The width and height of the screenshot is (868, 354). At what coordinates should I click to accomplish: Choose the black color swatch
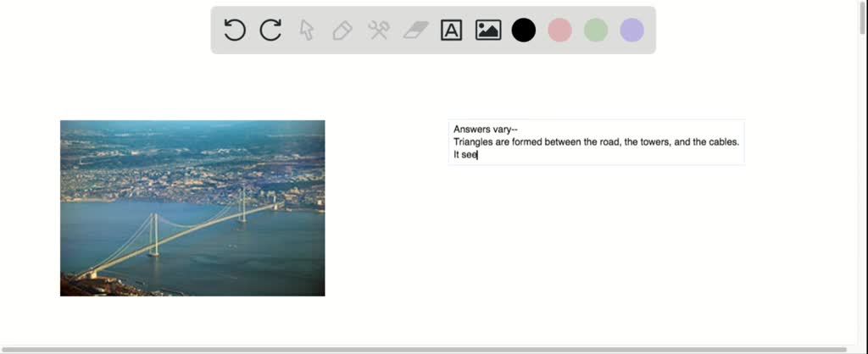524,30
